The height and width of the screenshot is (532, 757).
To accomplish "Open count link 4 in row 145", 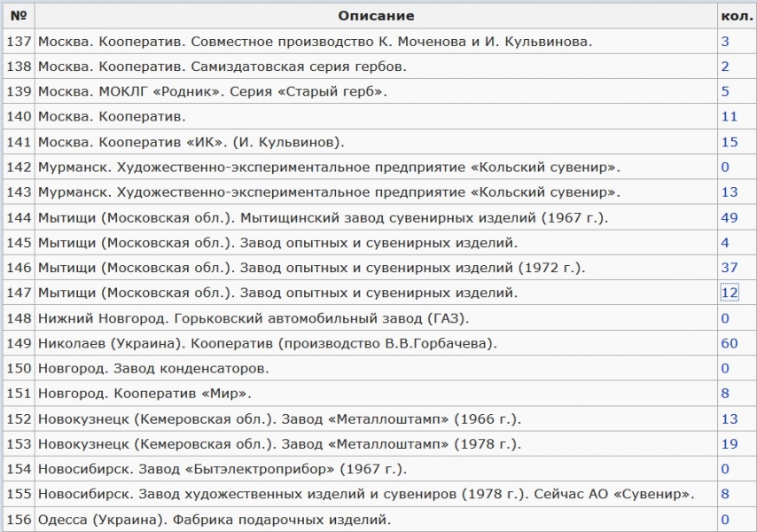I will pos(725,242).
